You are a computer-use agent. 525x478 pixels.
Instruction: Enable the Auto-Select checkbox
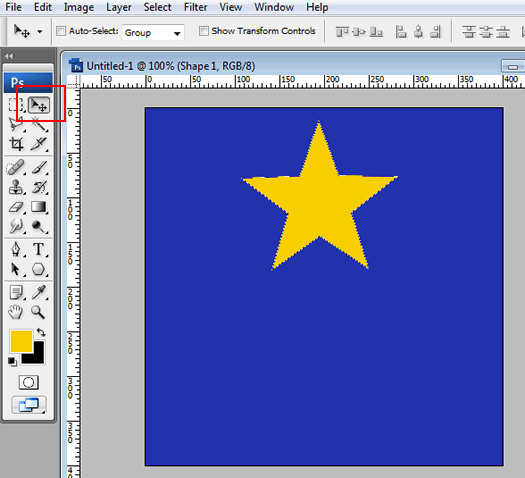coord(61,31)
